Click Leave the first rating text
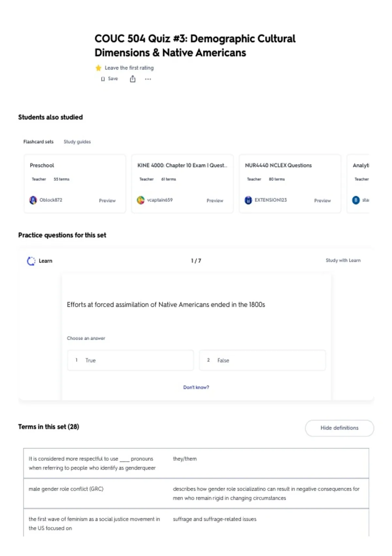The image size is (392, 556). click(x=129, y=68)
